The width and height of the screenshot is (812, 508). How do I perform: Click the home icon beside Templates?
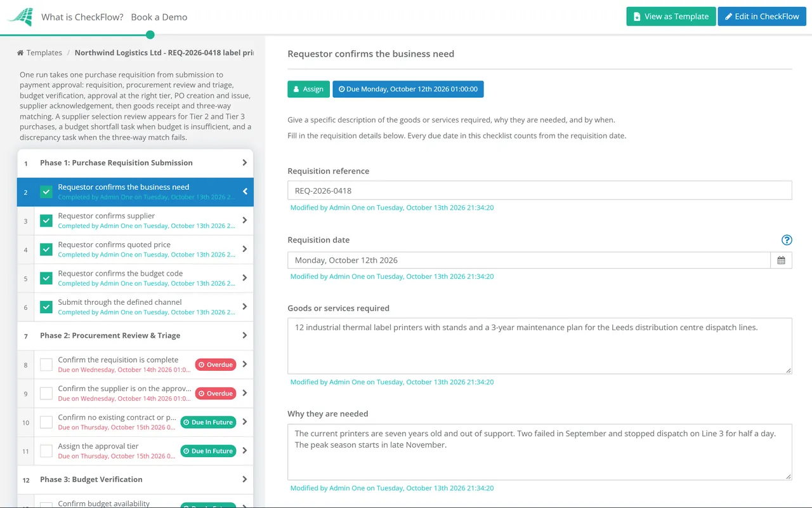20,53
